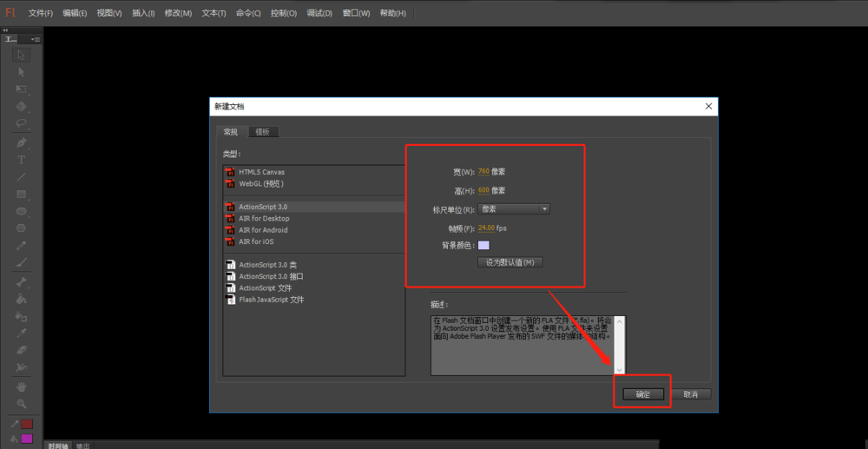The width and height of the screenshot is (868, 449).
Task: Close the 新建文档 dialog
Action: click(708, 106)
